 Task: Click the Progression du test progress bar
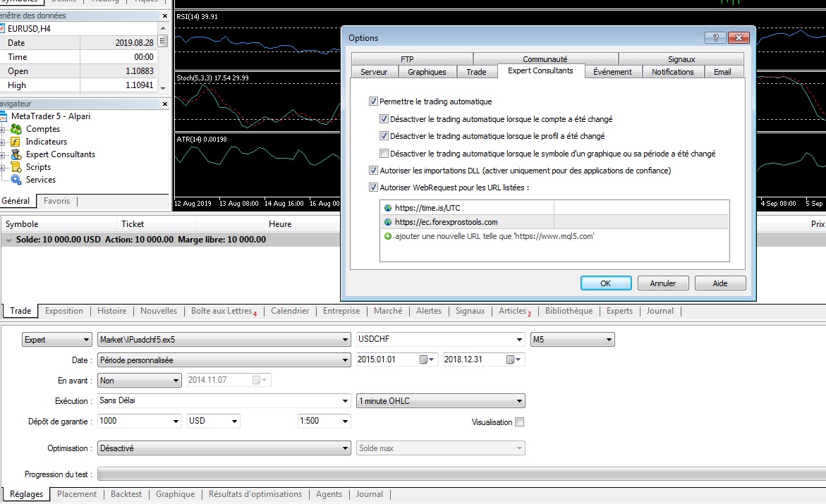tap(461, 474)
